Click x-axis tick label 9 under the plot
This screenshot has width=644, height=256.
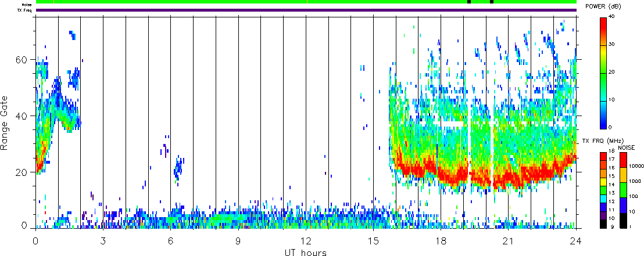(238, 241)
